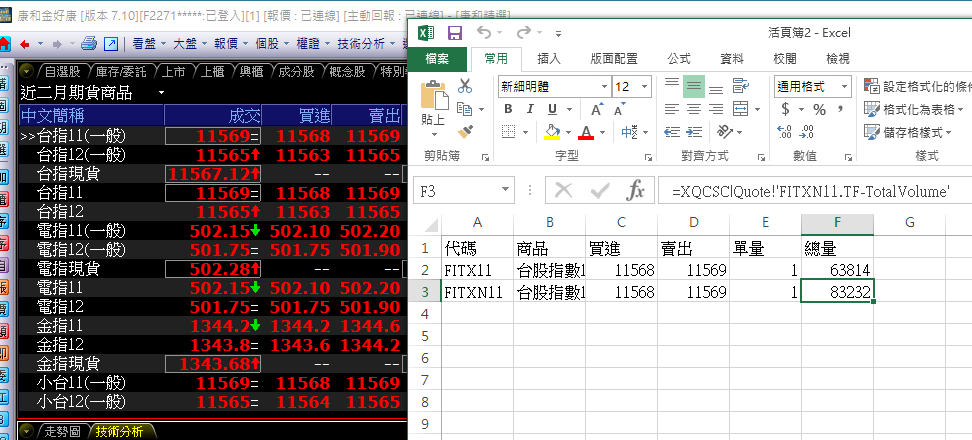This screenshot has width=972, height=440.
Task: Decrease indent in alignment group
Action: click(x=671, y=131)
